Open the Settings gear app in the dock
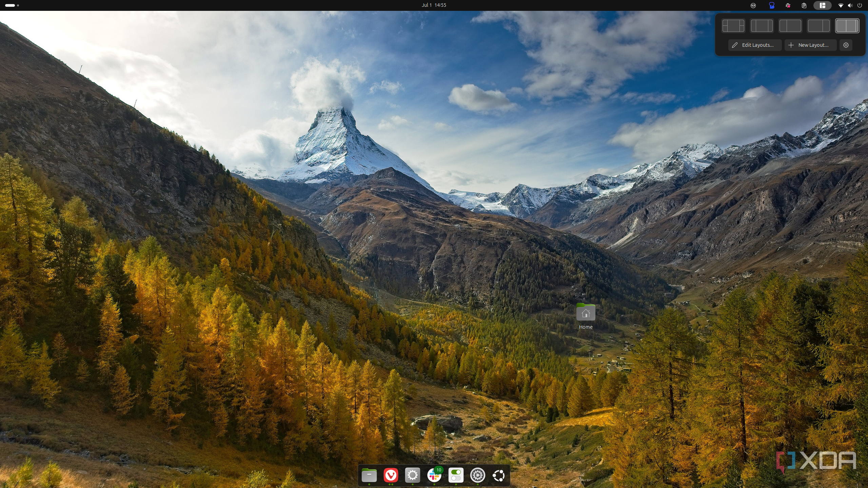The height and width of the screenshot is (488, 868). [x=412, y=475]
